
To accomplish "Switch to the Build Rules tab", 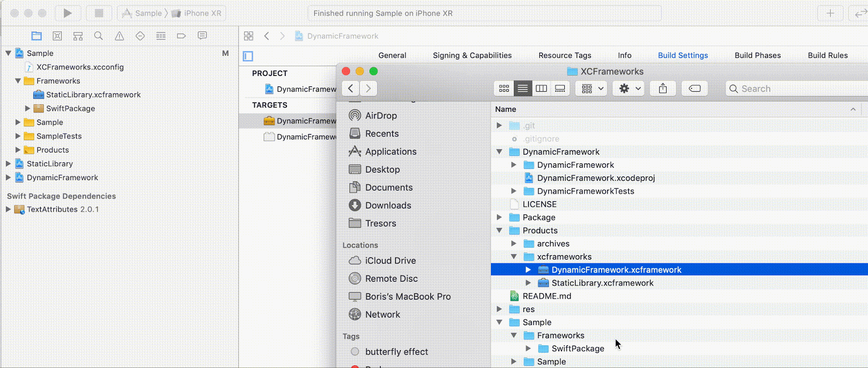I will 827,55.
